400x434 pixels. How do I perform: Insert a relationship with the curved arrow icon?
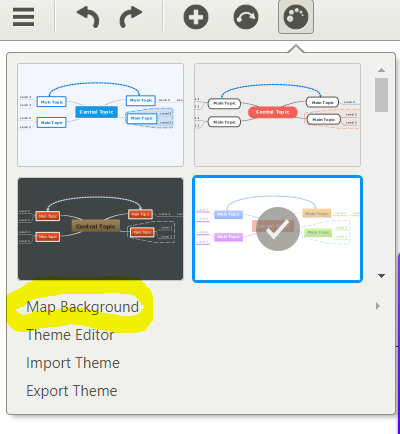[246, 17]
